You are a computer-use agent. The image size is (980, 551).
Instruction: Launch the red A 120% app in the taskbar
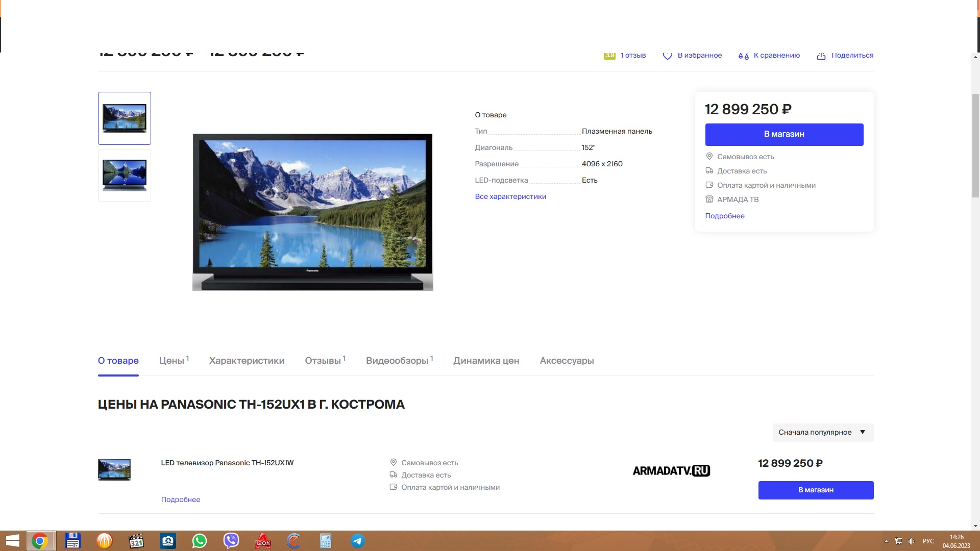coord(263,541)
